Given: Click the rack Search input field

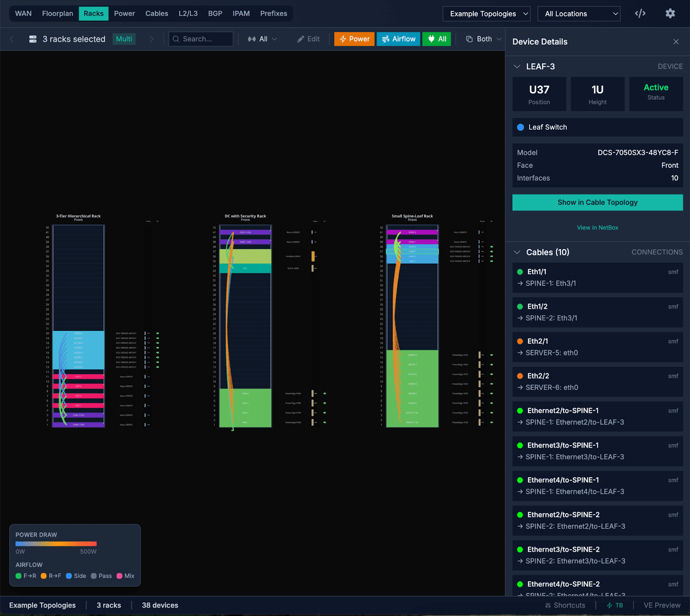Looking at the screenshot, I should 201,39.
